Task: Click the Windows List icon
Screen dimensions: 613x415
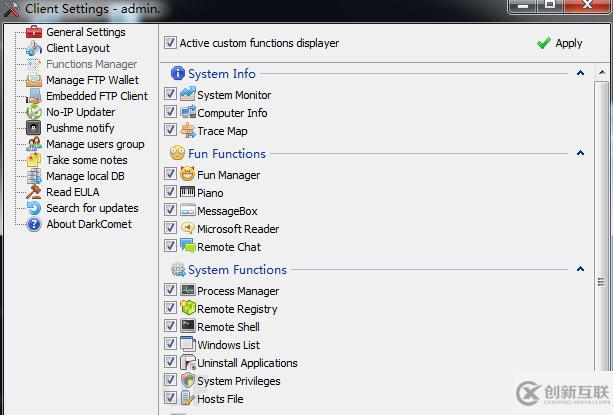Action: (x=188, y=344)
